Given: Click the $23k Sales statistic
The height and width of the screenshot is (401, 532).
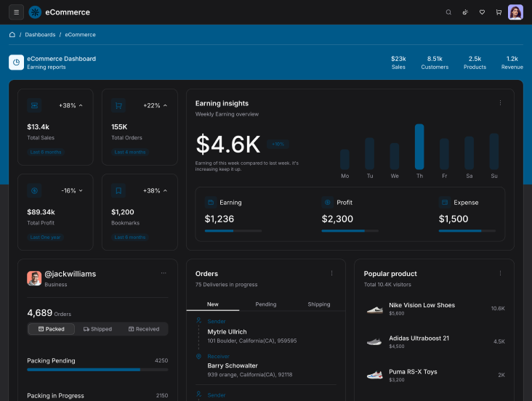Looking at the screenshot, I should coord(398,62).
